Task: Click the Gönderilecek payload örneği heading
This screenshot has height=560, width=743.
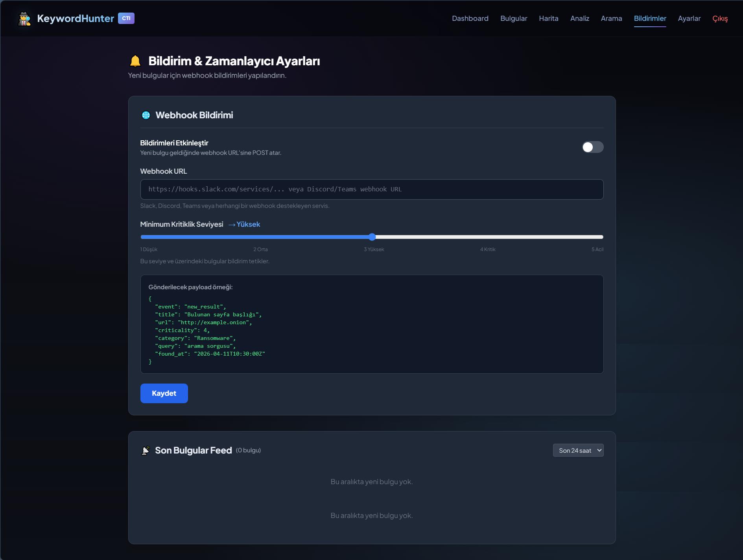Action: (x=190, y=287)
